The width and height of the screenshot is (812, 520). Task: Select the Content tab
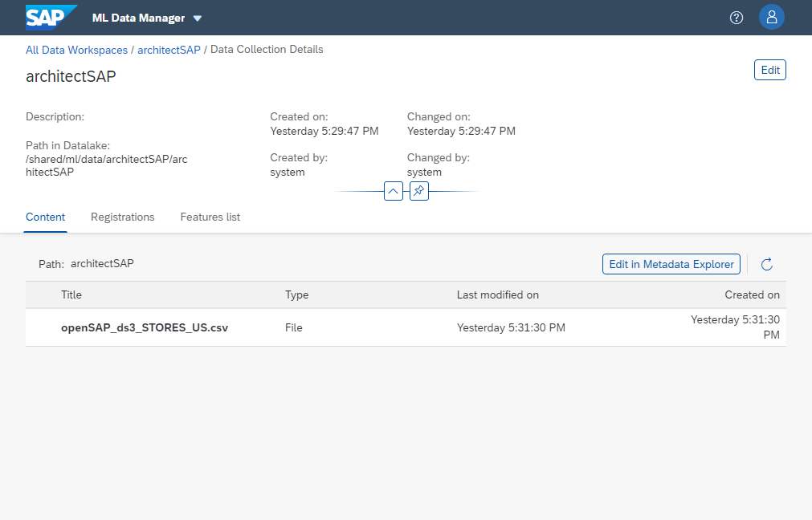pyautogui.click(x=46, y=217)
